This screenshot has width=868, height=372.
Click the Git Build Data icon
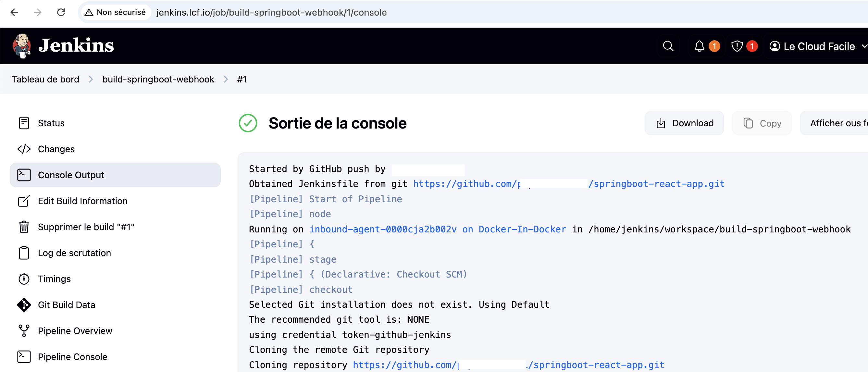coord(24,304)
